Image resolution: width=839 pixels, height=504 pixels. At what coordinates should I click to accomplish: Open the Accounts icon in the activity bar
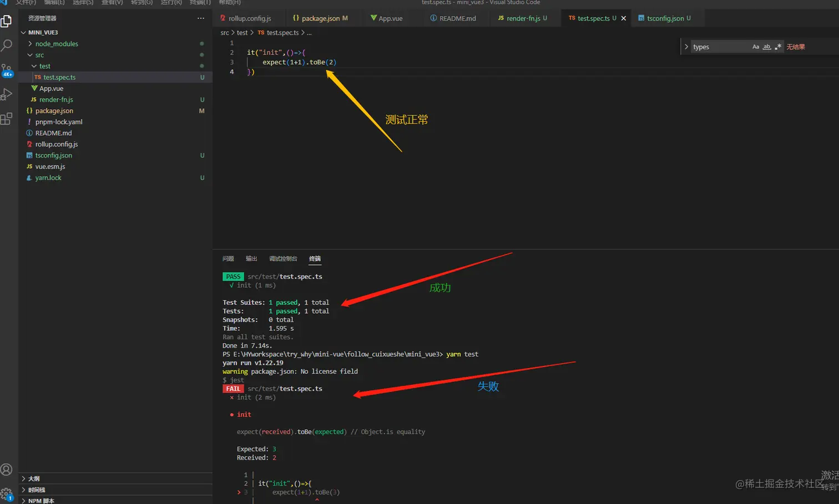7,470
